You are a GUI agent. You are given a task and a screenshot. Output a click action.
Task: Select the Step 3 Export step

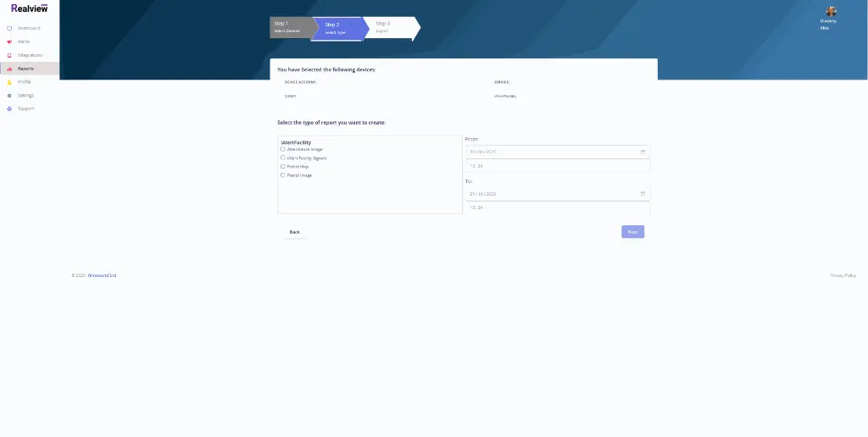388,27
